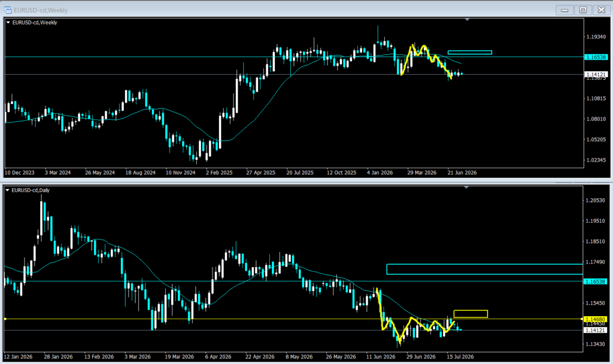613x364 pixels.
Task: Click 18 Aug 2024 date on Weekly axis
Action: click(140, 172)
